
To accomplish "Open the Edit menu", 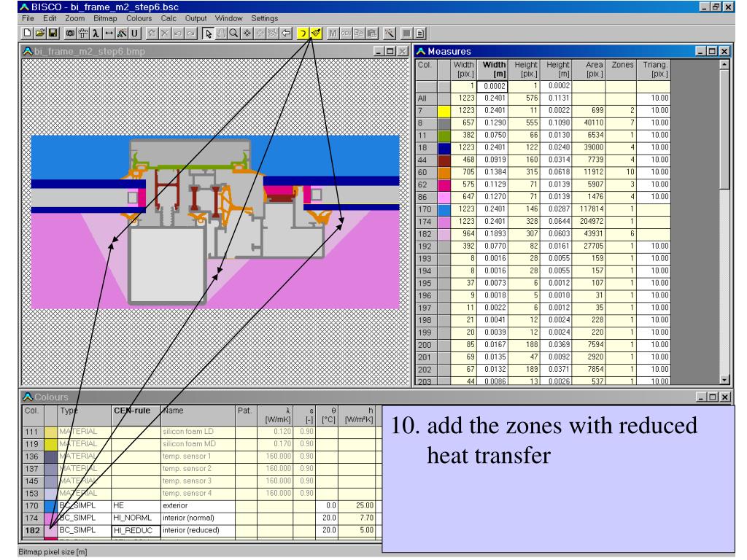I will (x=50, y=18).
